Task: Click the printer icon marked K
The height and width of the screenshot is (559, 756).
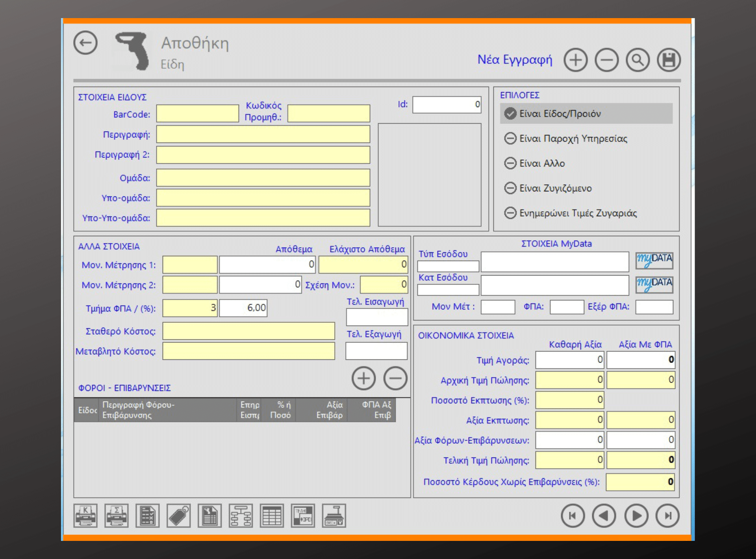Action: pos(85,516)
